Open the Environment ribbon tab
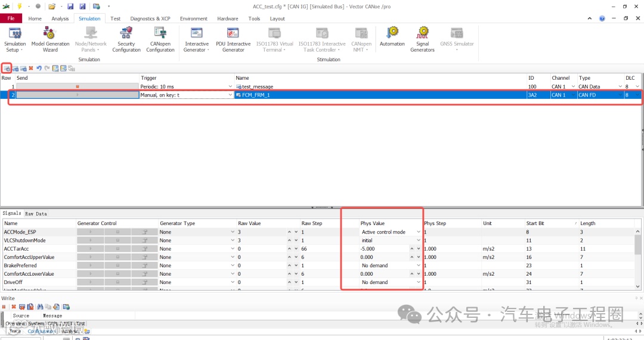 click(x=193, y=18)
